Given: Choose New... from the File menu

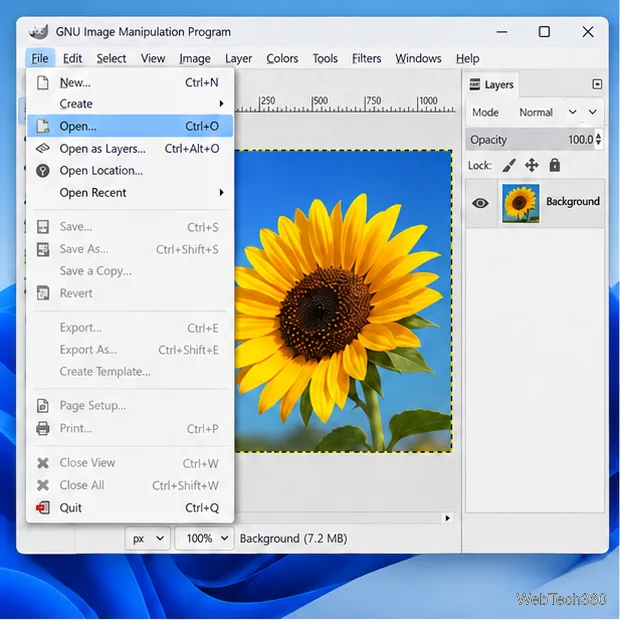Looking at the screenshot, I should (x=130, y=83).
